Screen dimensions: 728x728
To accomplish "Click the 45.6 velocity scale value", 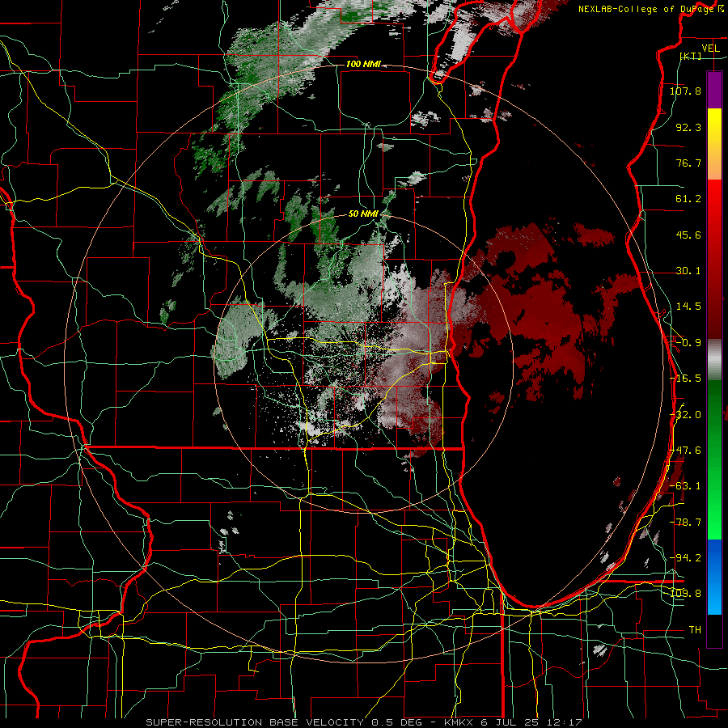I will [x=688, y=235].
